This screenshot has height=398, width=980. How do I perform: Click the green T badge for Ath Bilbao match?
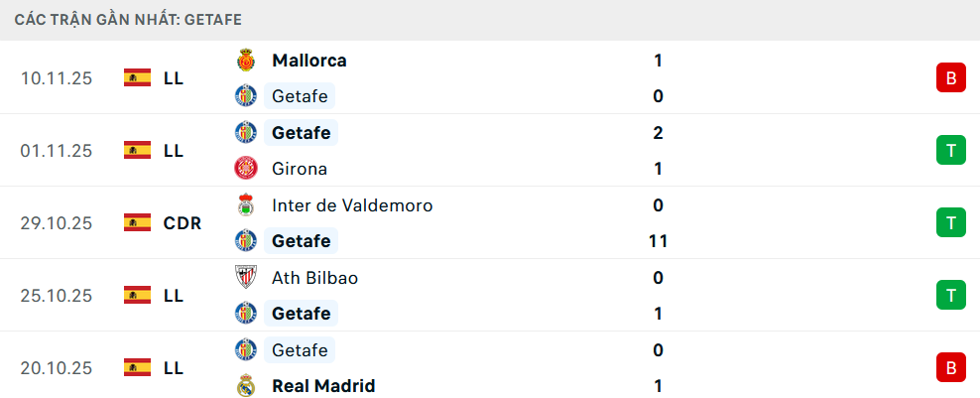pos(950,296)
